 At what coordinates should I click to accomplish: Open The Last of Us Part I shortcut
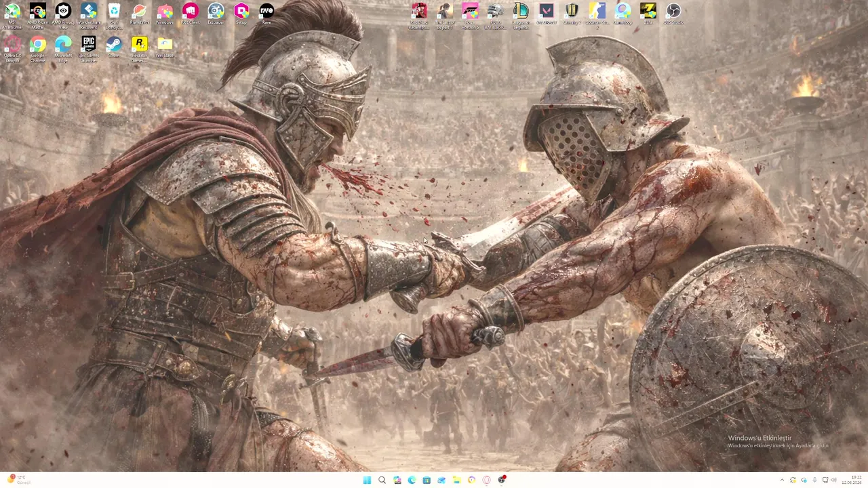tap(445, 16)
